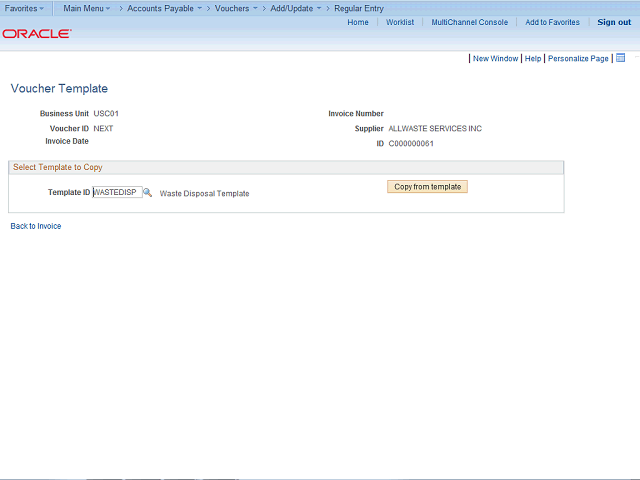The width and height of the screenshot is (640, 480).
Task: Select Regular Entry in the breadcrumb
Action: pos(359,8)
